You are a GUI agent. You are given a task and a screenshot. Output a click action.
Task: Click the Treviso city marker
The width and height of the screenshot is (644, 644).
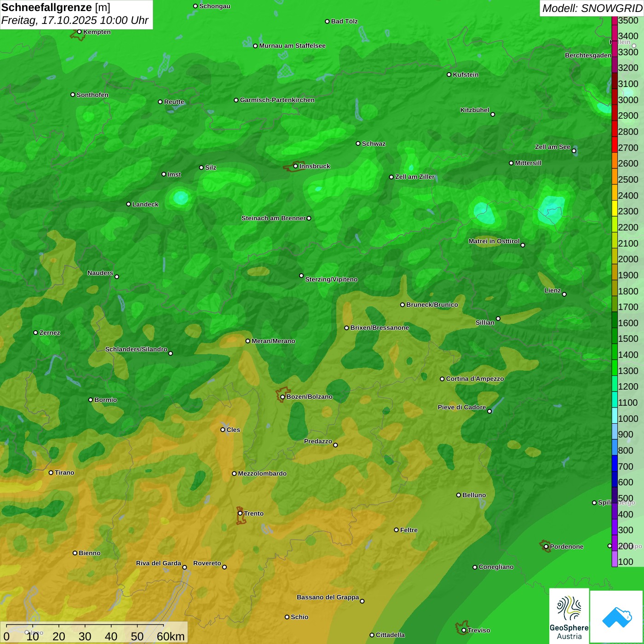pyautogui.click(x=464, y=630)
